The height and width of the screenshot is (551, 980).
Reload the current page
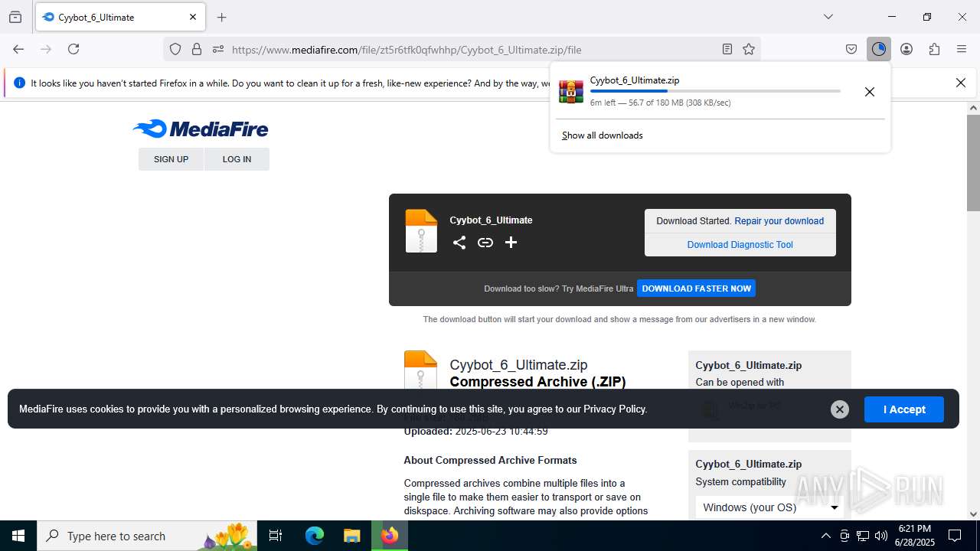[73, 49]
